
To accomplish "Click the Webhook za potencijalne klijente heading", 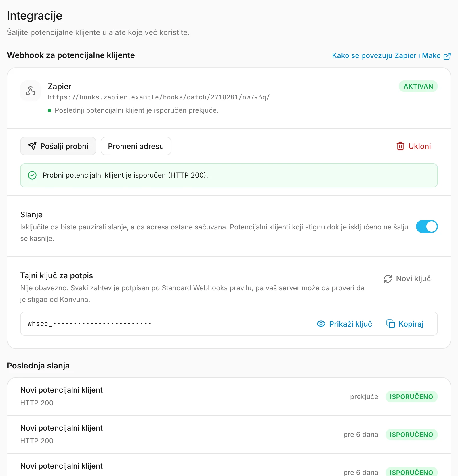I will click(x=71, y=55).
